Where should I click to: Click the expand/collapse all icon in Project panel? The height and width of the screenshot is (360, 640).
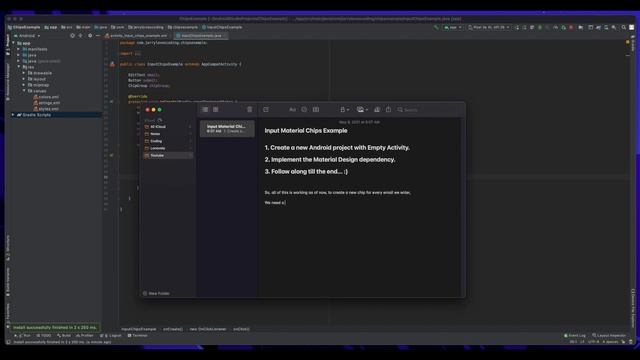(x=80, y=36)
